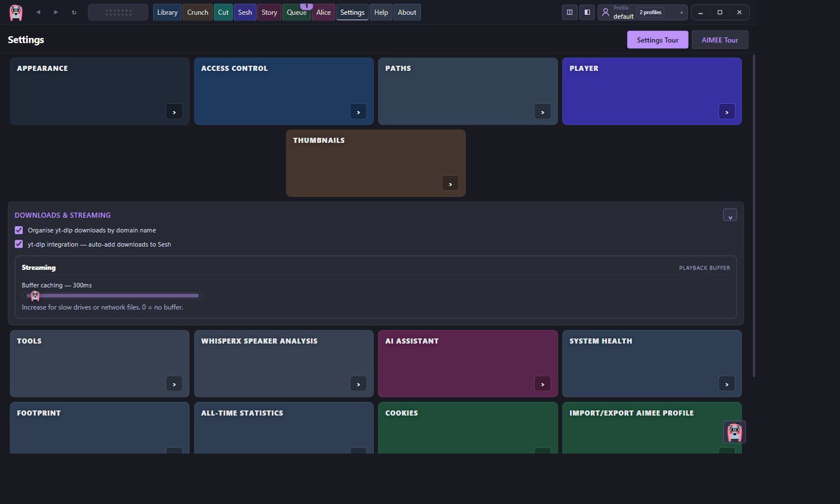The width and height of the screenshot is (840, 504).
Task: Open the Cut tab
Action: tap(223, 12)
